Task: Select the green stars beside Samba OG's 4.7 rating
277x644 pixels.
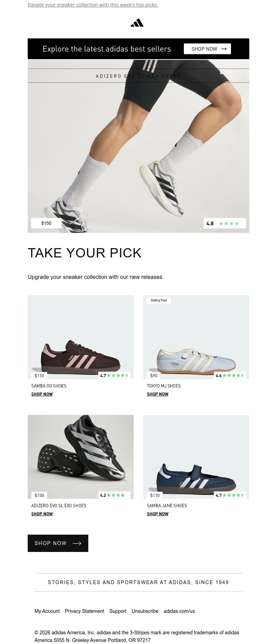Action: [117, 375]
